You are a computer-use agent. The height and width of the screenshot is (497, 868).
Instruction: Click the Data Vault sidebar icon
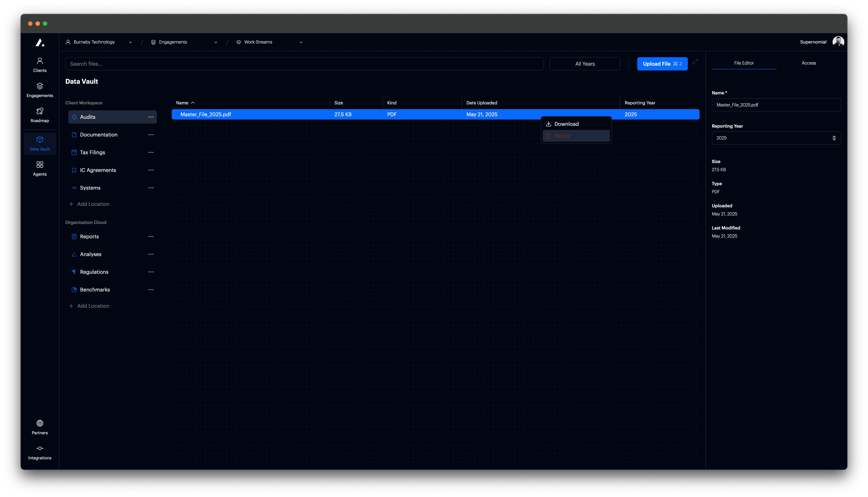pyautogui.click(x=40, y=143)
